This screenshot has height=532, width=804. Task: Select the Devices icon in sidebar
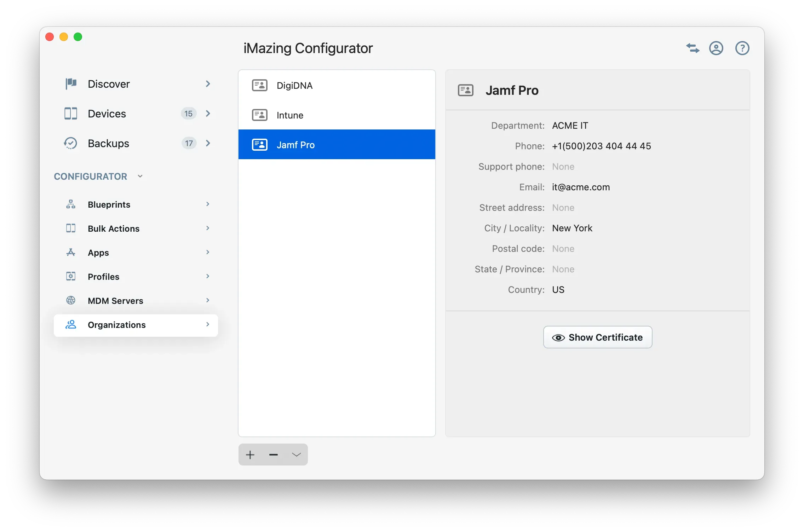pyautogui.click(x=70, y=114)
